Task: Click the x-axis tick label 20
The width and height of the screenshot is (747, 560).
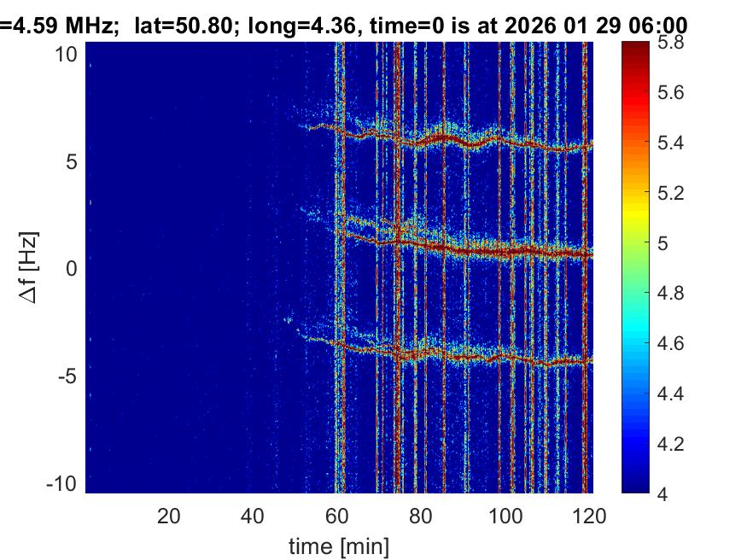Action: click(x=169, y=516)
